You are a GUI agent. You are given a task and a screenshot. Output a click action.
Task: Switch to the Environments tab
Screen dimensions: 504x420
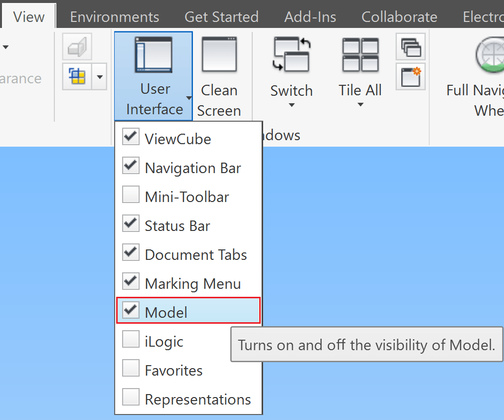click(115, 17)
